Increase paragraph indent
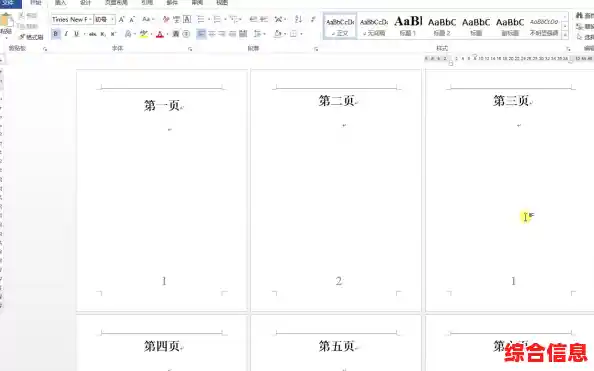The height and width of the screenshot is (371, 594). point(264,19)
